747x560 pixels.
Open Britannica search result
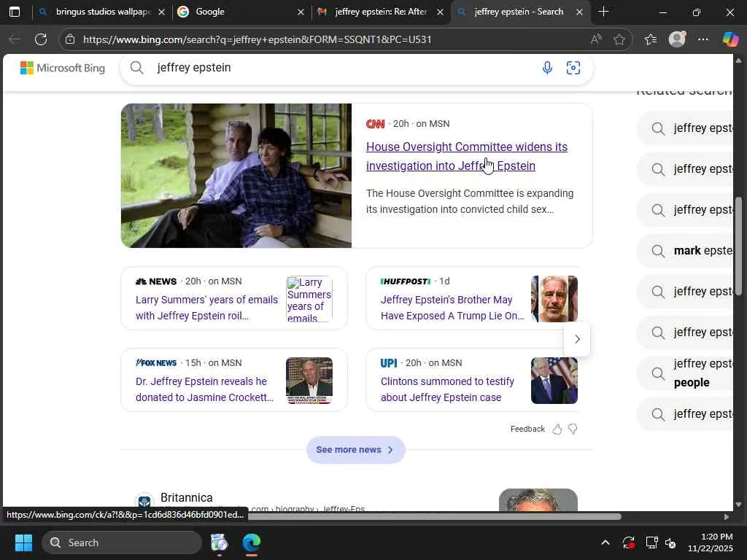tap(186, 497)
